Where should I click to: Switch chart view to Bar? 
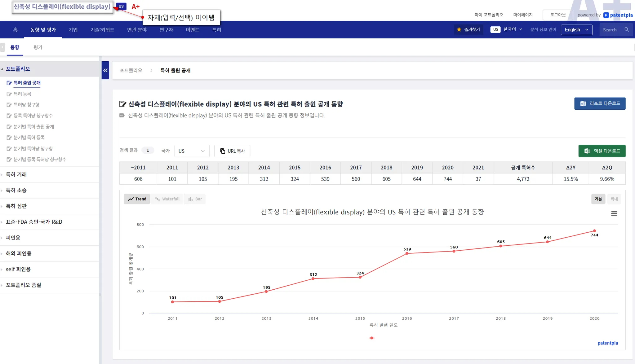(x=195, y=199)
